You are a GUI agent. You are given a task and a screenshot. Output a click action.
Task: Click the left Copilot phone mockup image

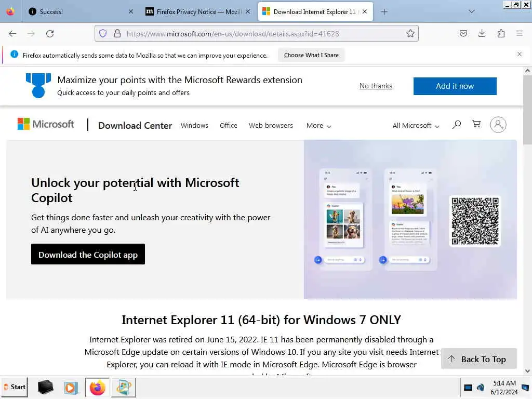point(344,219)
